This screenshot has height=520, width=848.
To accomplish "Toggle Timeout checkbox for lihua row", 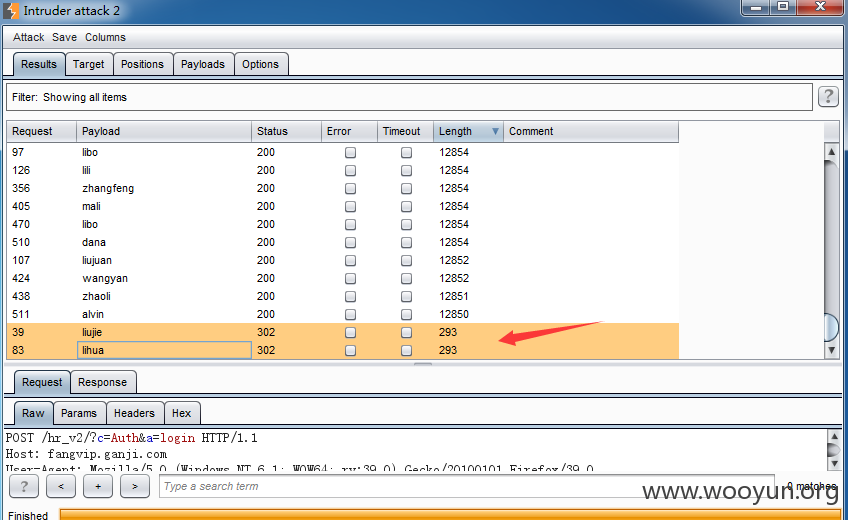I will tap(406, 350).
